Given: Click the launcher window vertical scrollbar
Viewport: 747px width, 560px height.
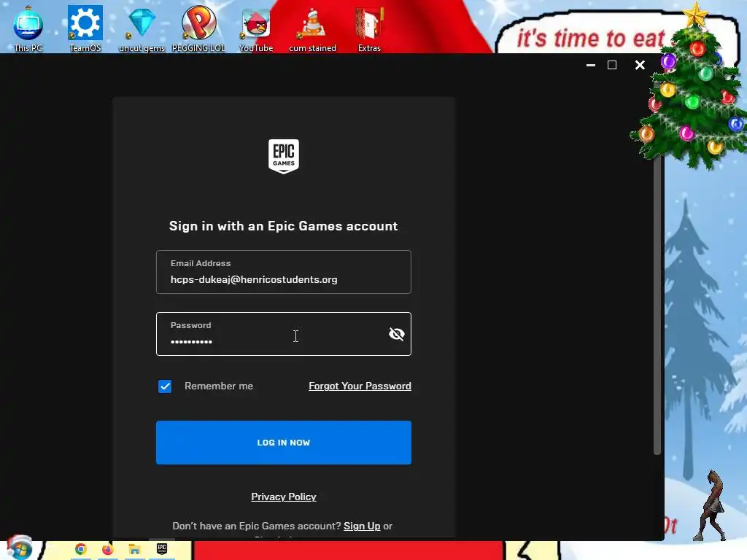Looking at the screenshot, I should (657, 305).
